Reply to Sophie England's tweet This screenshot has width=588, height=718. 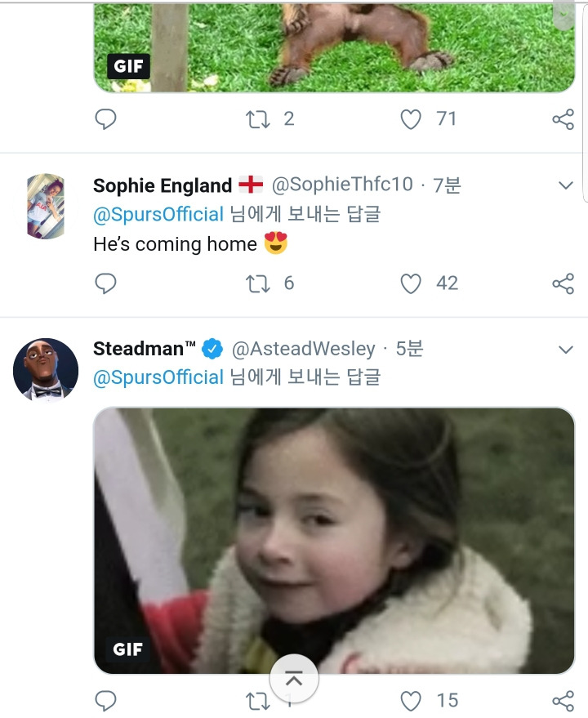[x=106, y=283]
